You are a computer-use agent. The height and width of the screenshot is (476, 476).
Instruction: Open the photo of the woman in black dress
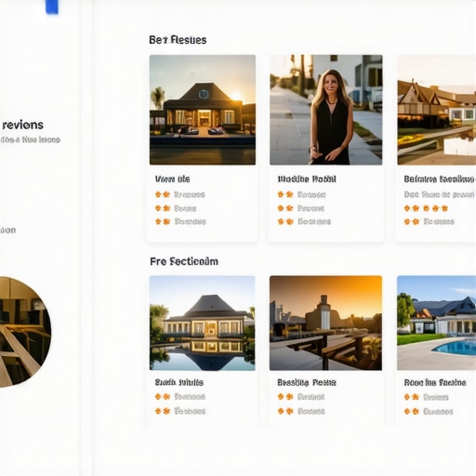click(325, 110)
